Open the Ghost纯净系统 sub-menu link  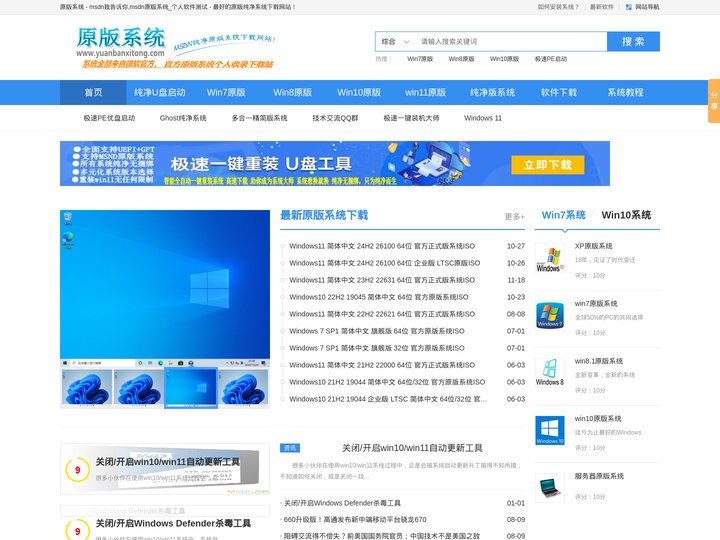(183, 118)
